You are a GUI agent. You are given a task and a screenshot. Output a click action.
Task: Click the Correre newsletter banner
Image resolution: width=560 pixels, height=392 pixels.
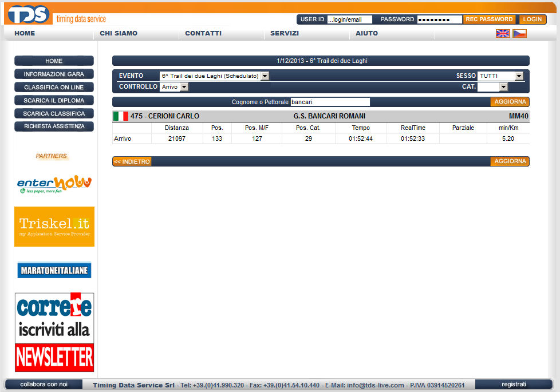(x=54, y=332)
